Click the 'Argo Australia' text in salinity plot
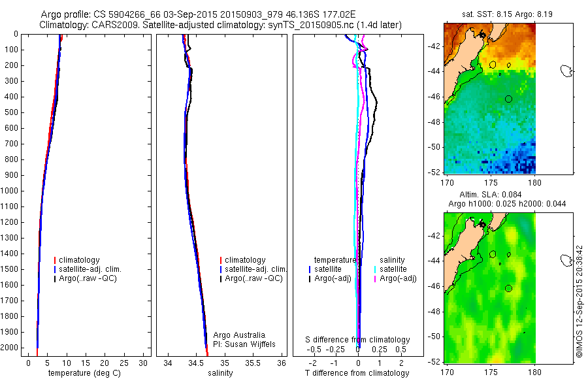588x379 pixels. pyautogui.click(x=239, y=335)
